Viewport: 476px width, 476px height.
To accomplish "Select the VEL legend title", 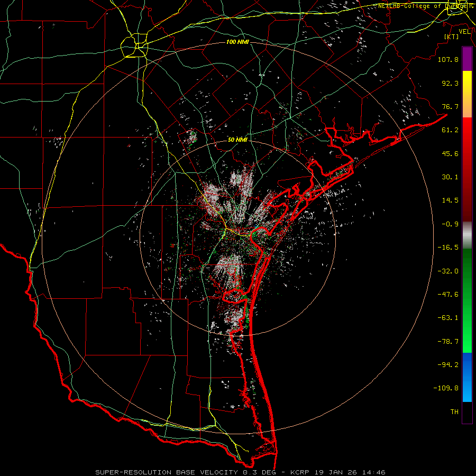I will (x=464, y=32).
